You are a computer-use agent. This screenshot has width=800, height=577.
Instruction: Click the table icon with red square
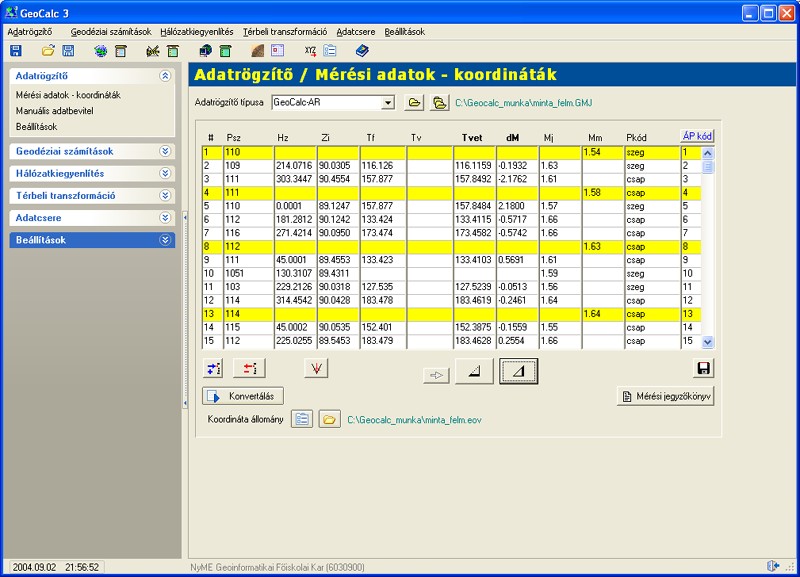pos(278,51)
